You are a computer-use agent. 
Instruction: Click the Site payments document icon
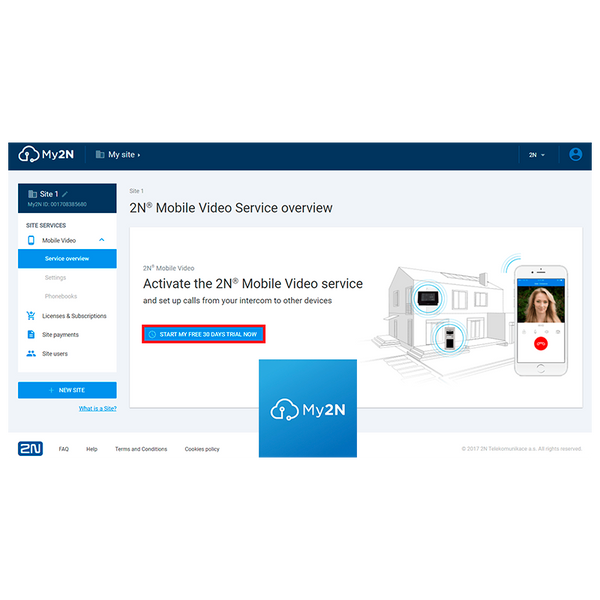(31, 335)
